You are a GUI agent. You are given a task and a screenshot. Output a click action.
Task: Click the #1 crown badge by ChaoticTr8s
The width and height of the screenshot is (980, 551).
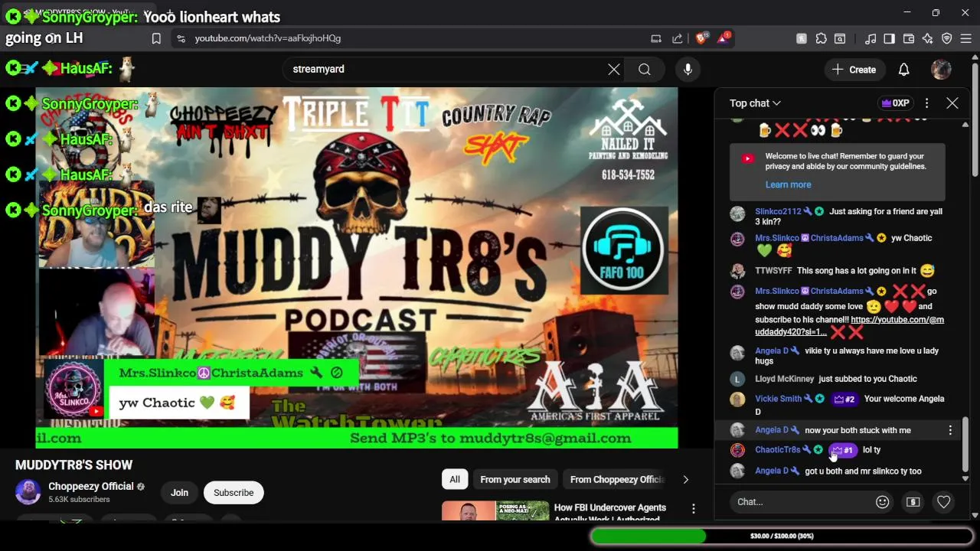click(x=842, y=450)
